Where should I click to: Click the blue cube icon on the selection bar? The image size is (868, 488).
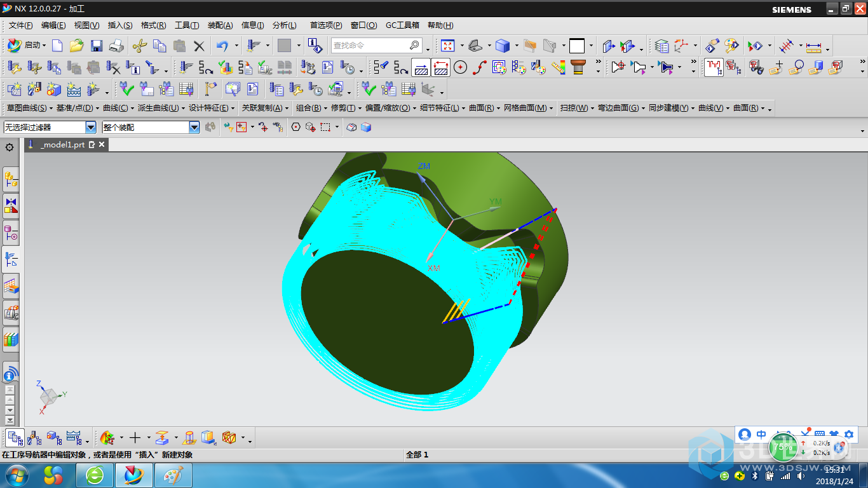(x=366, y=127)
